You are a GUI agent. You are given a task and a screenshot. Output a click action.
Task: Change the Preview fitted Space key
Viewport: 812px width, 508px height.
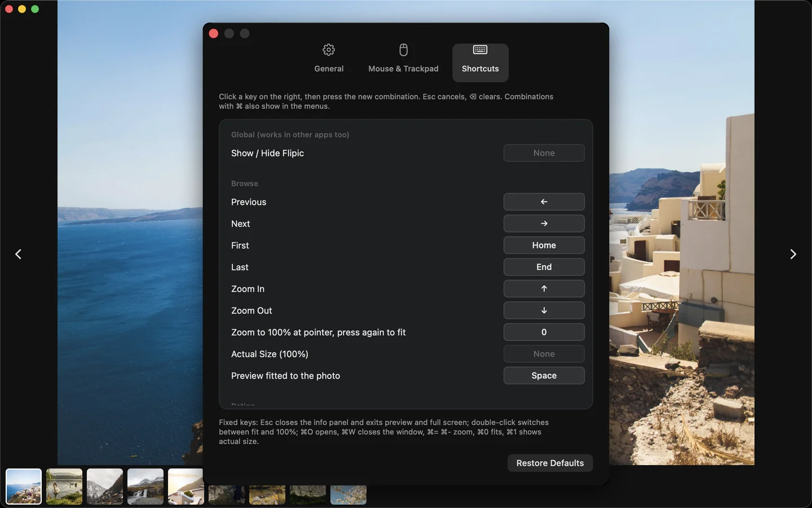(544, 376)
